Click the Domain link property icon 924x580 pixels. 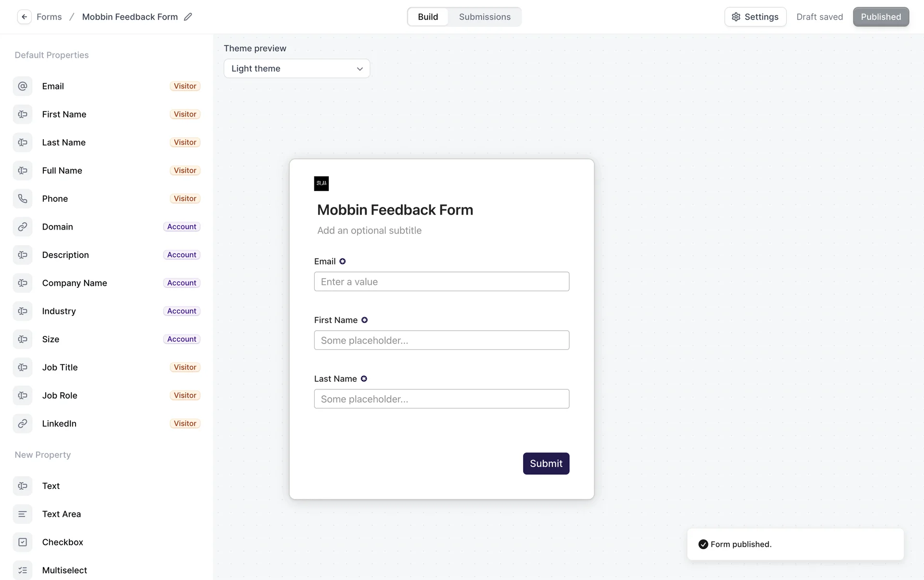coord(23,227)
